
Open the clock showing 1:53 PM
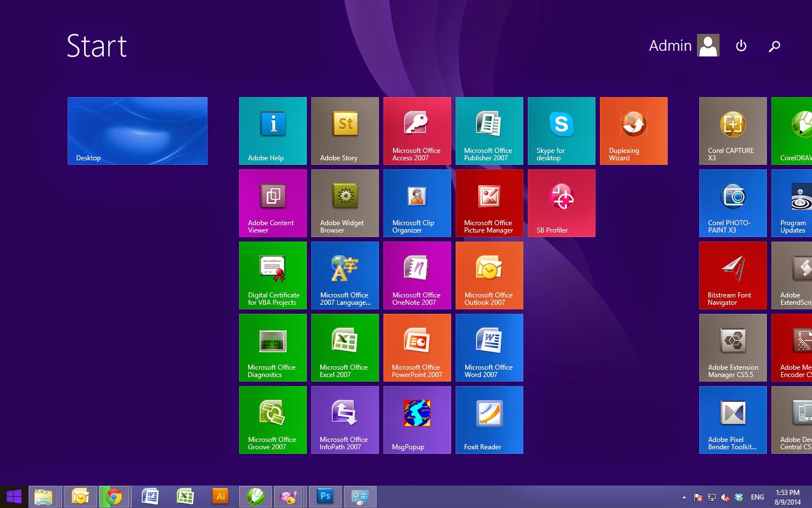pos(788,497)
